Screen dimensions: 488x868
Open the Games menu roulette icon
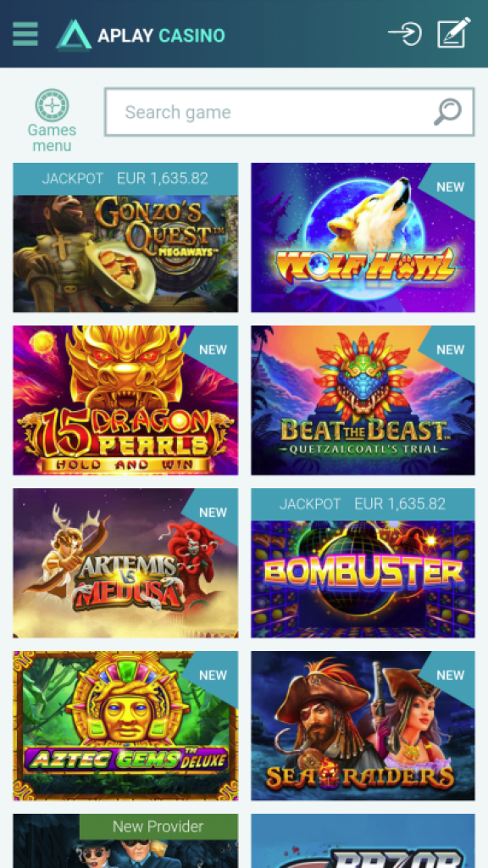click(x=52, y=105)
